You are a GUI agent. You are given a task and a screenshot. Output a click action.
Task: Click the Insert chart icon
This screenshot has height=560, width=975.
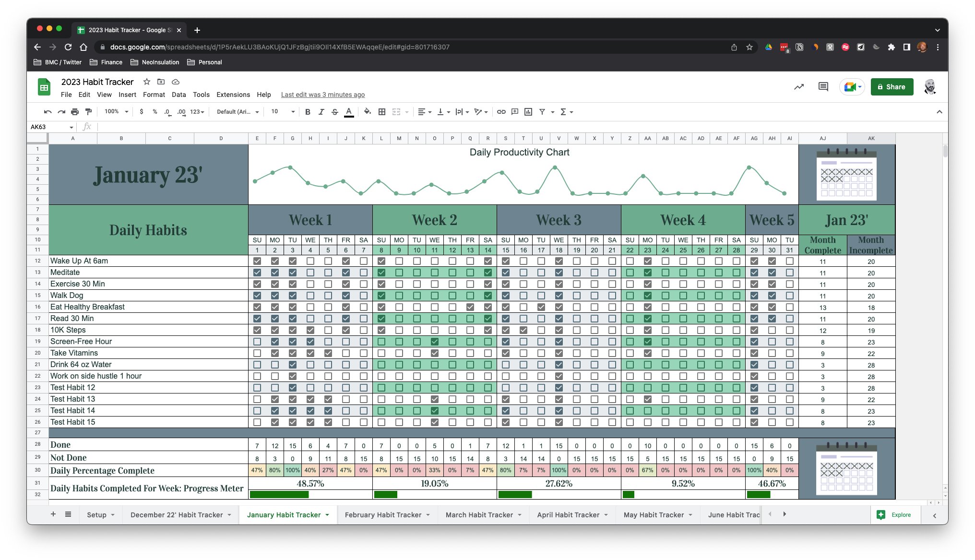point(528,111)
